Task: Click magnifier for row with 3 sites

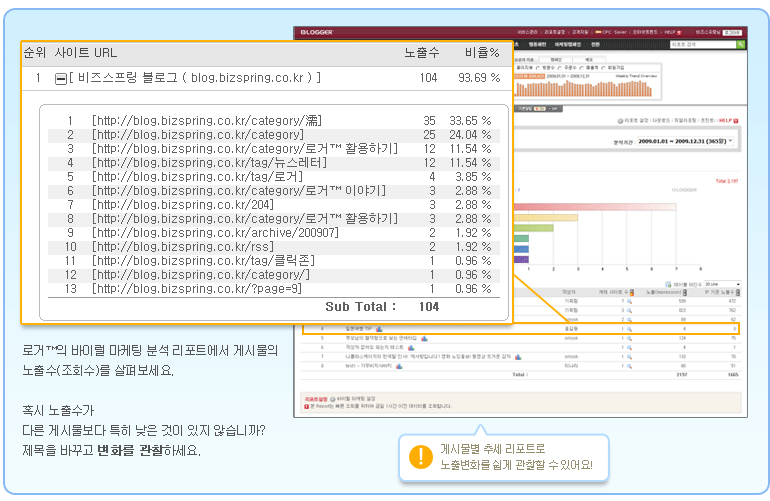Action: pyautogui.click(x=630, y=310)
